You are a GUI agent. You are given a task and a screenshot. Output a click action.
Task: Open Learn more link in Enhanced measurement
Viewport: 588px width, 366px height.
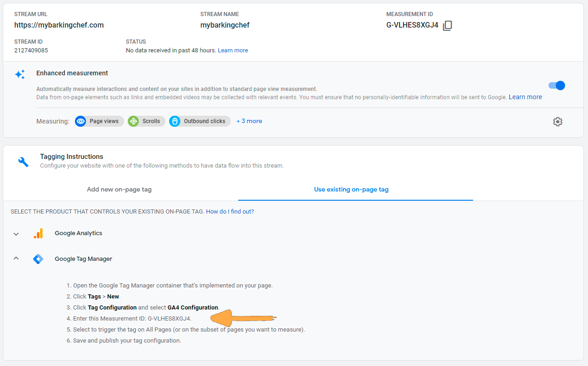pos(525,97)
